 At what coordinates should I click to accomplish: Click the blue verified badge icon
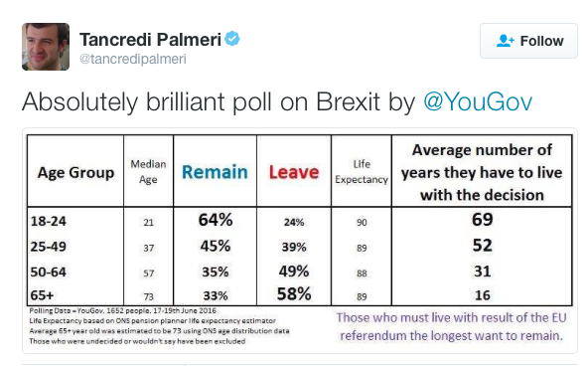[232, 39]
